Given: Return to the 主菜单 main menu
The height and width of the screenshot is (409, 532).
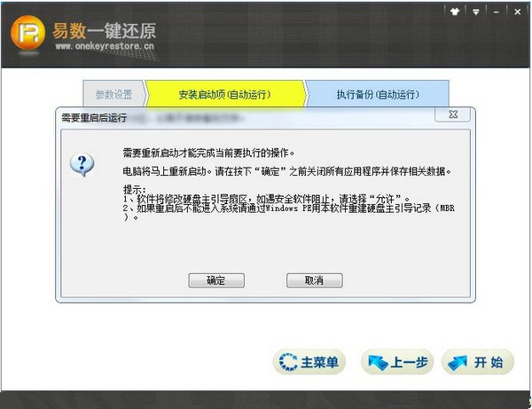Looking at the screenshot, I should (x=309, y=362).
